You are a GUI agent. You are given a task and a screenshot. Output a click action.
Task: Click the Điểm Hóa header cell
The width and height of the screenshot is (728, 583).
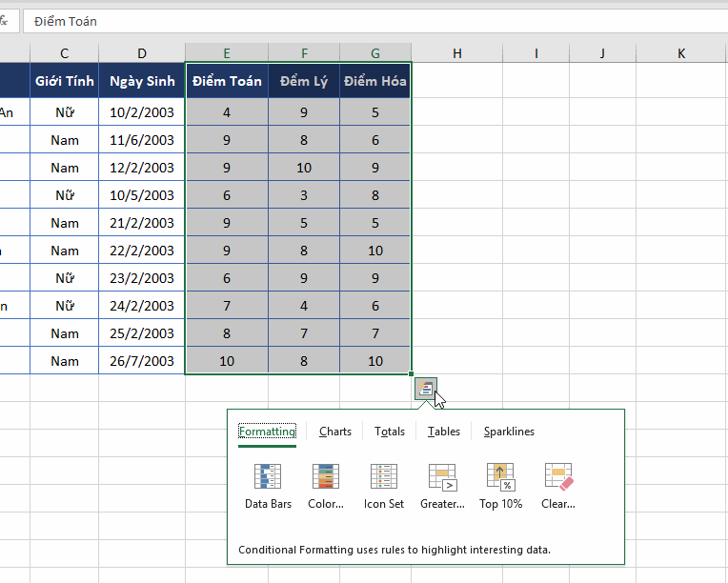point(375,81)
